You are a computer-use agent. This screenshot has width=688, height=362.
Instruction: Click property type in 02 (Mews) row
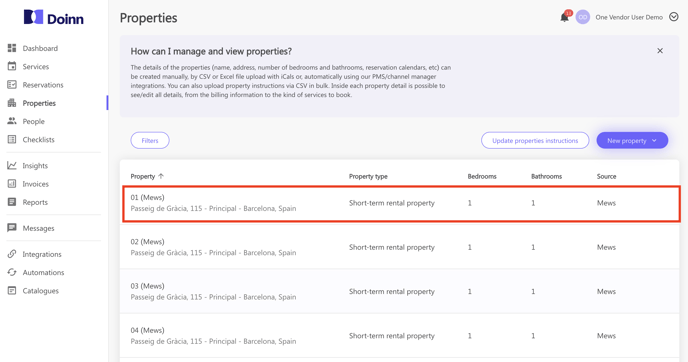[x=392, y=247]
